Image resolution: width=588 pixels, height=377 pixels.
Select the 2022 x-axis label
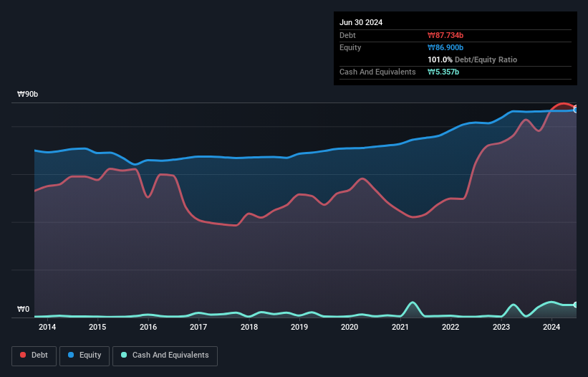pos(450,327)
